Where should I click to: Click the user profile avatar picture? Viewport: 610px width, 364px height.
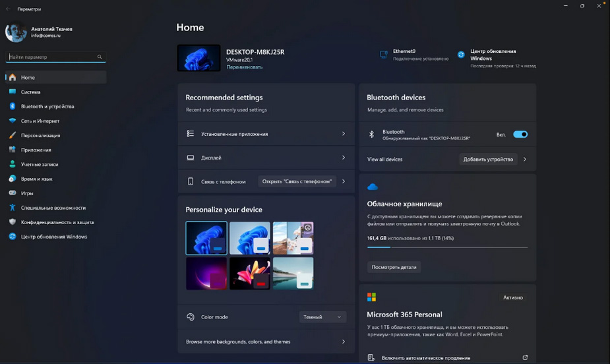[x=16, y=32]
